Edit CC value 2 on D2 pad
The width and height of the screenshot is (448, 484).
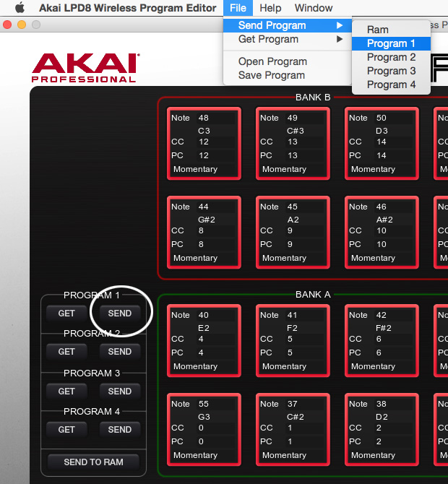pyautogui.click(x=394, y=428)
